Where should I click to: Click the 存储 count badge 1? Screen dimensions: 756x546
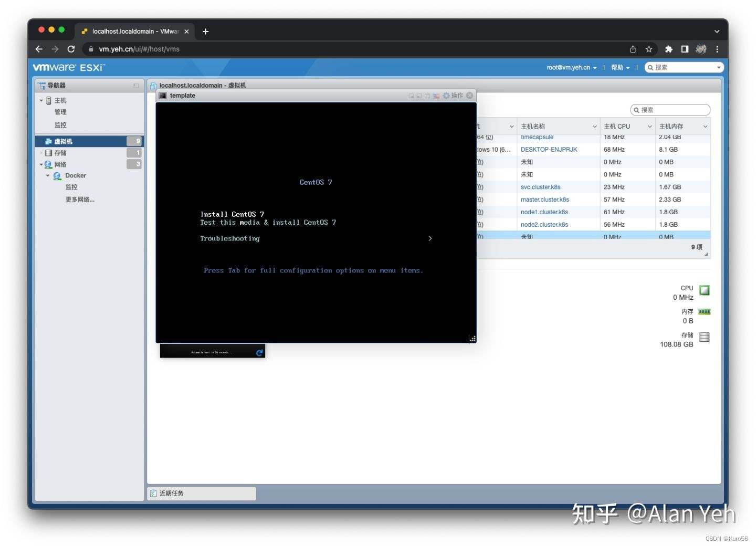click(134, 153)
